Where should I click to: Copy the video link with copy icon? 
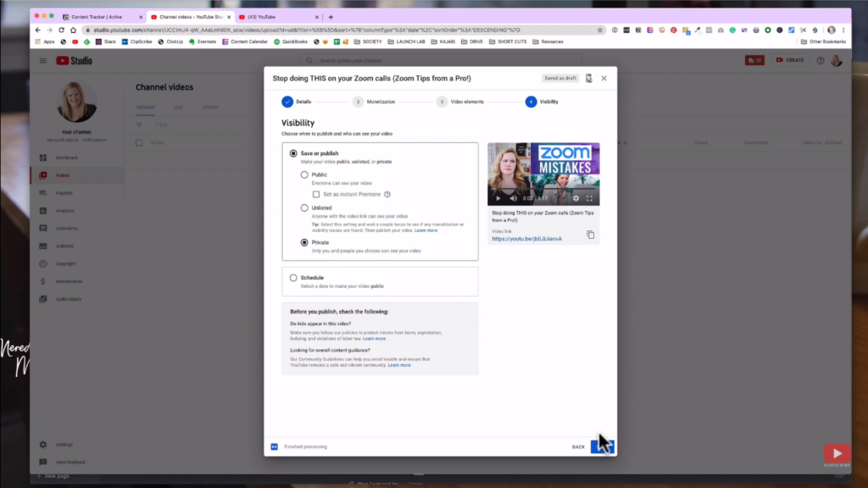pyautogui.click(x=591, y=236)
